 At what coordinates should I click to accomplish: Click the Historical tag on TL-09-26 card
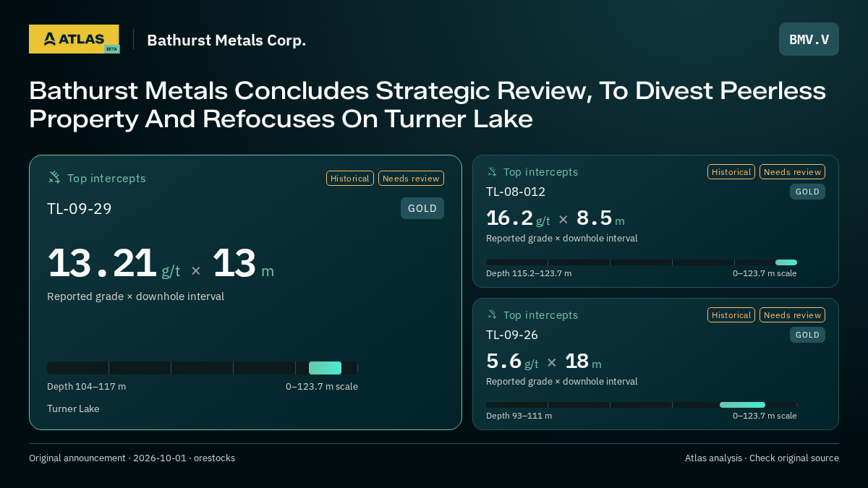pyautogui.click(x=731, y=315)
